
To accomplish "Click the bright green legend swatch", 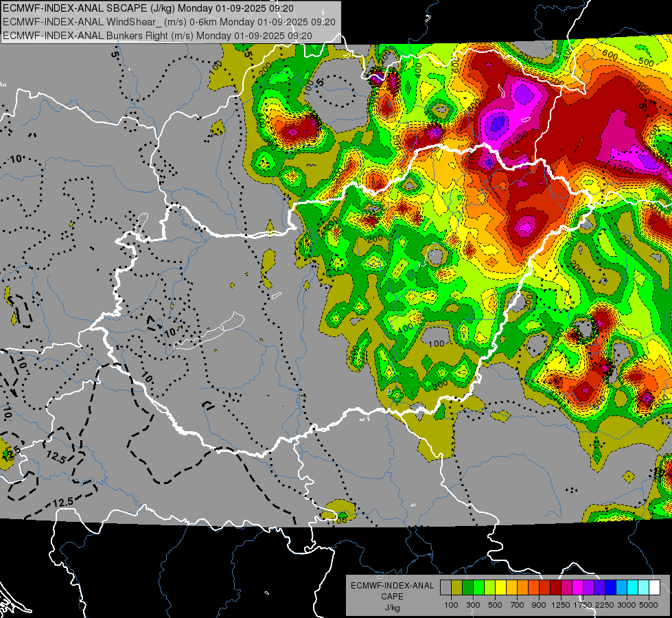I will pyautogui.click(x=478, y=588).
